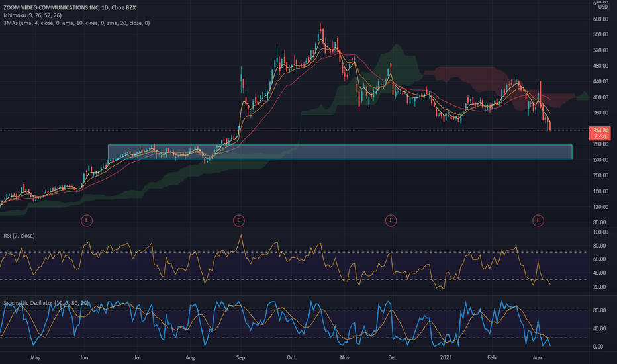617x364 pixels.
Task: Click the 360.00 price axis label
Action: (x=600, y=113)
